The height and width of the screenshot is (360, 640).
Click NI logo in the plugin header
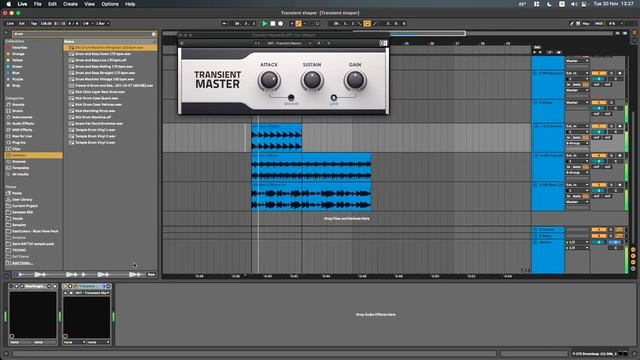383,43
